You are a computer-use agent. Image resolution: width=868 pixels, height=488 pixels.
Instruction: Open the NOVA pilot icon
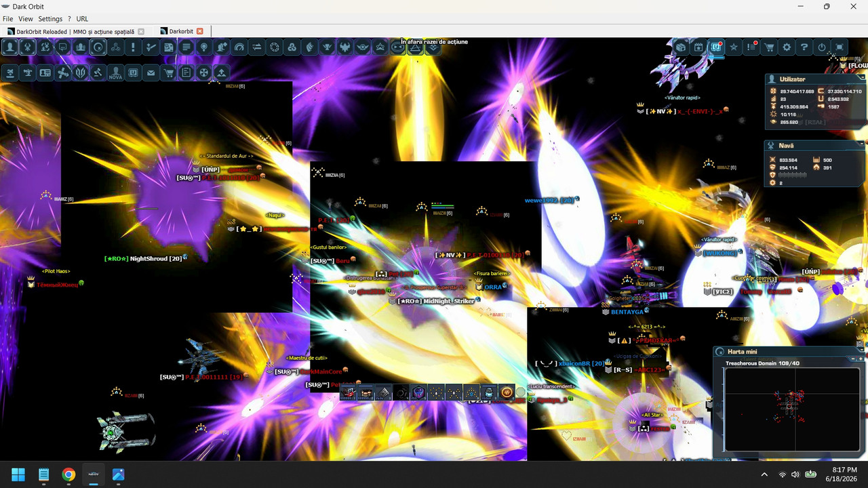pyautogui.click(x=116, y=73)
